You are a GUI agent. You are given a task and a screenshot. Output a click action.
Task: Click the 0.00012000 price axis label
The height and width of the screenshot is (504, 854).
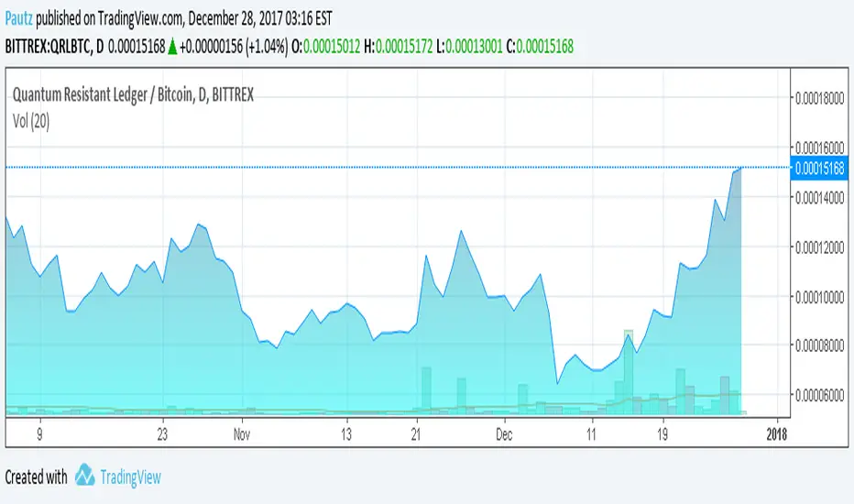[x=820, y=247]
